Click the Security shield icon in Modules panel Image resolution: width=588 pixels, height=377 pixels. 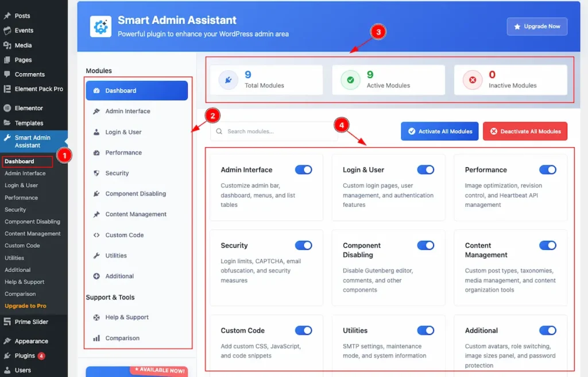pos(96,173)
